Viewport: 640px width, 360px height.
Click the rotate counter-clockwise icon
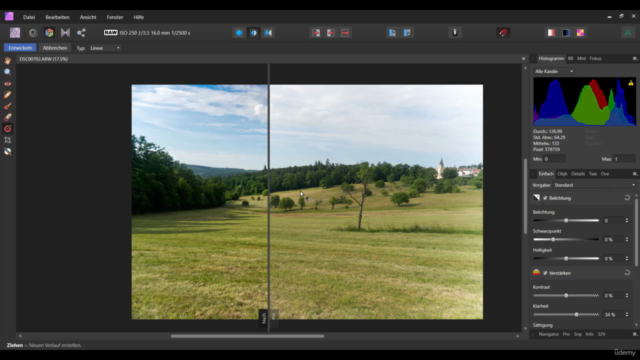coord(392,33)
